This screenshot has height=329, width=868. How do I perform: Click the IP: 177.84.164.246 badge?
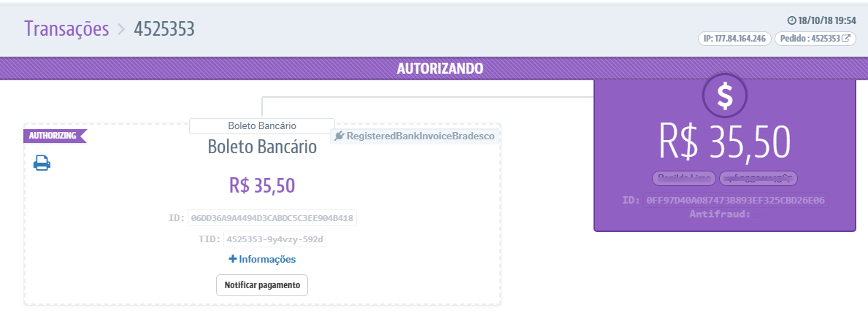(x=734, y=38)
